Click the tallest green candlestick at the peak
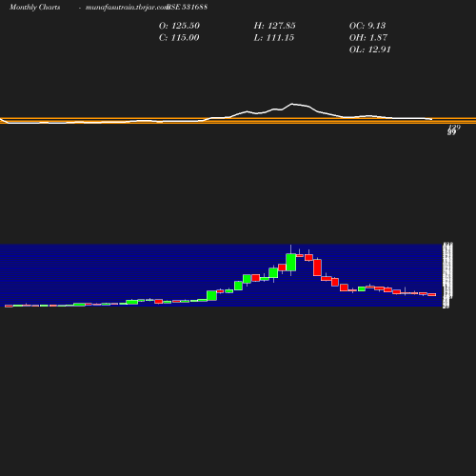The width and height of the screenshot is (476, 476). click(291, 262)
